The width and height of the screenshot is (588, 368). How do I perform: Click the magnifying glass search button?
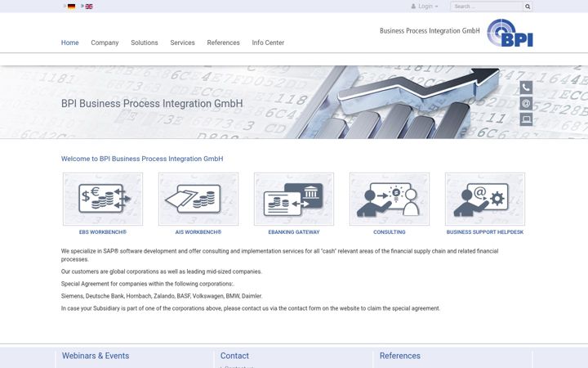tap(528, 7)
